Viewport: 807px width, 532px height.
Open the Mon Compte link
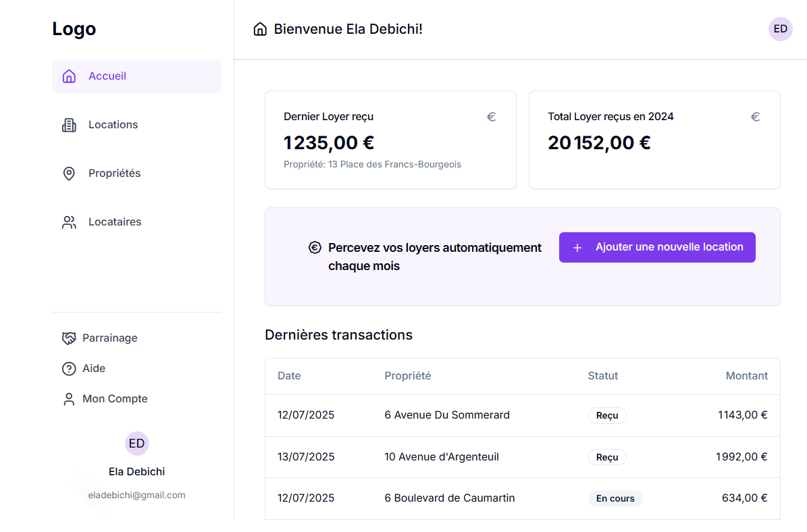(115, 399)
